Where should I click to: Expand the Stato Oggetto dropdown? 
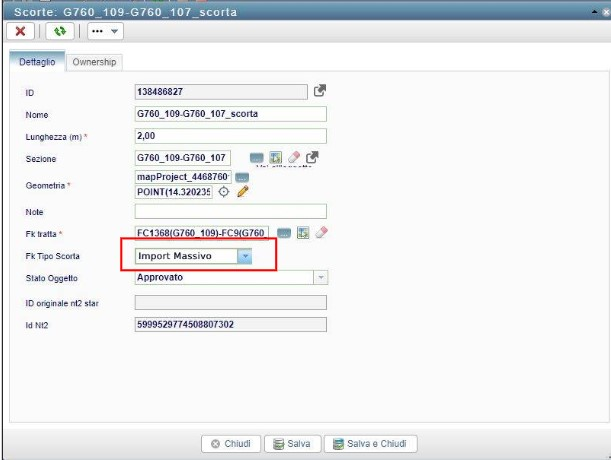[320, 277]
